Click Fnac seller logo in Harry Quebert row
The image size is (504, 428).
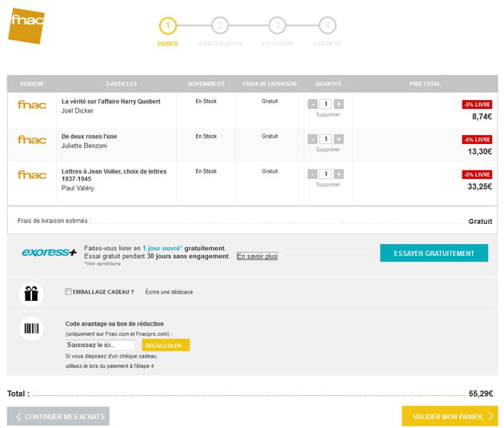click(x=32, y=105)
